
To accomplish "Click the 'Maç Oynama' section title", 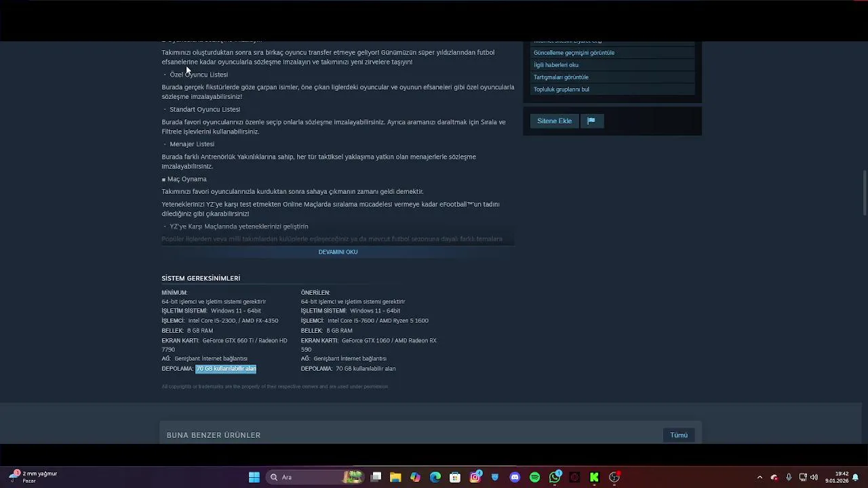I will [187, 179].
